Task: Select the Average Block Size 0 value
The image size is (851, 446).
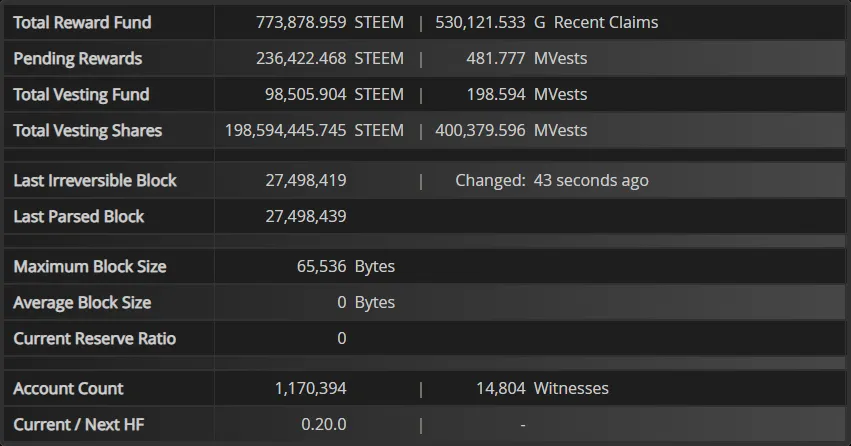Action: (341, 302)
